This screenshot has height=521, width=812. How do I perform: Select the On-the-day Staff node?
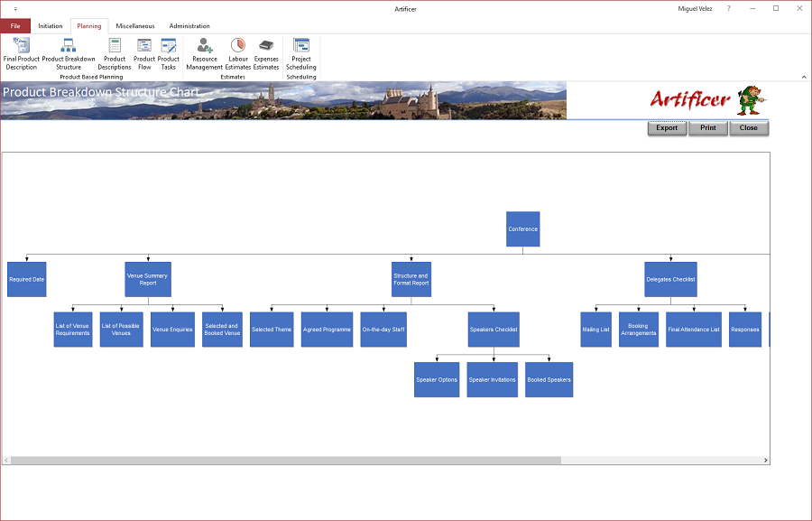383,330
